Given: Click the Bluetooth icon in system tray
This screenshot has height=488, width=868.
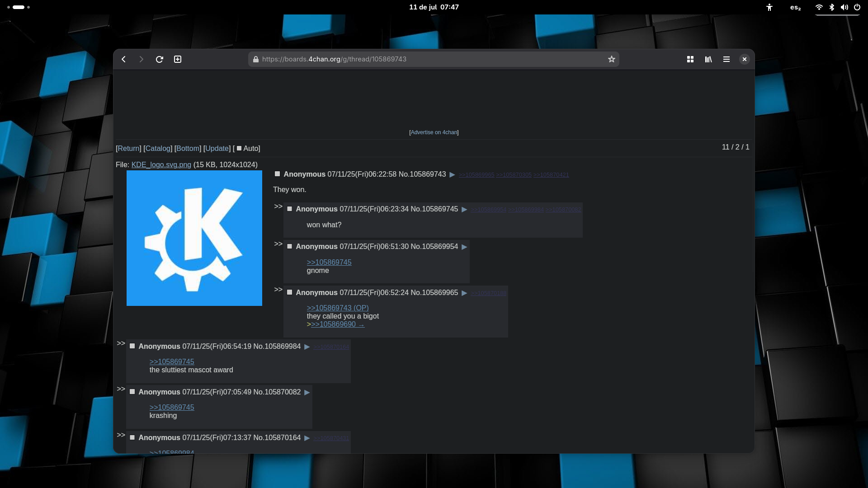Looking at the screenshot, I should tap(832, 7).
